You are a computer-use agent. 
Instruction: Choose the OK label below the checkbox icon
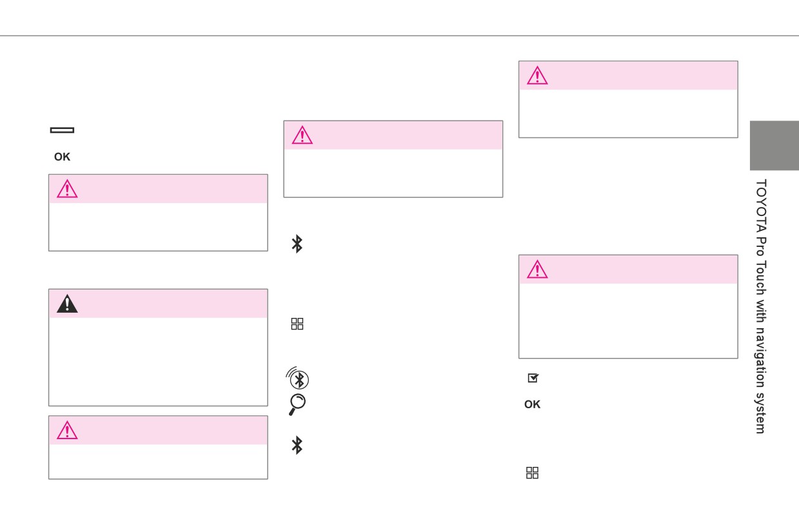(x=532, y=405)
